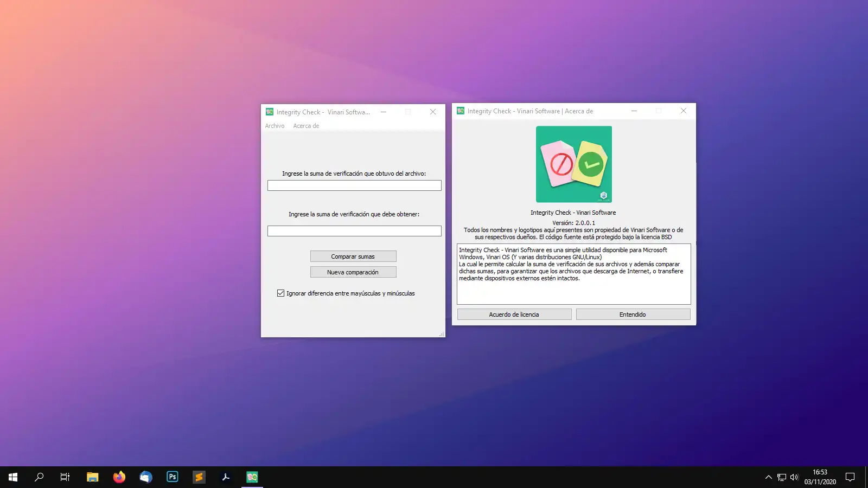Click the 'Todos los nombres y logotipos' notice

(x=573, y=234)
